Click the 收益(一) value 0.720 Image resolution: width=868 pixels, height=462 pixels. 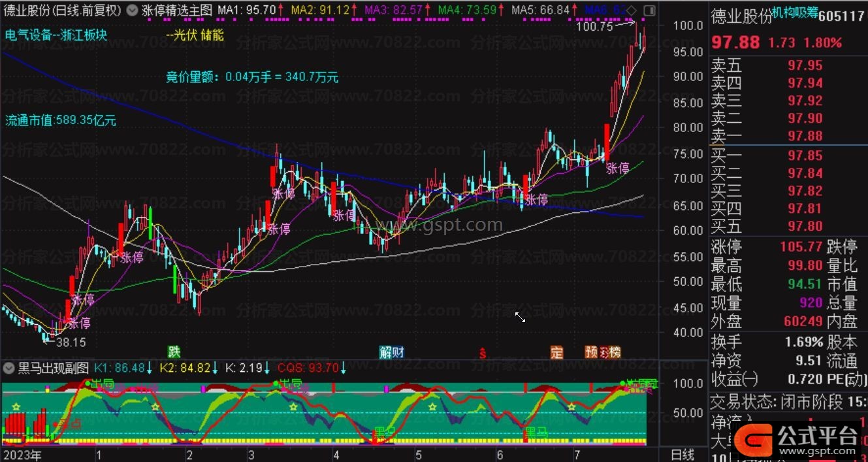(x=805, y=379)
